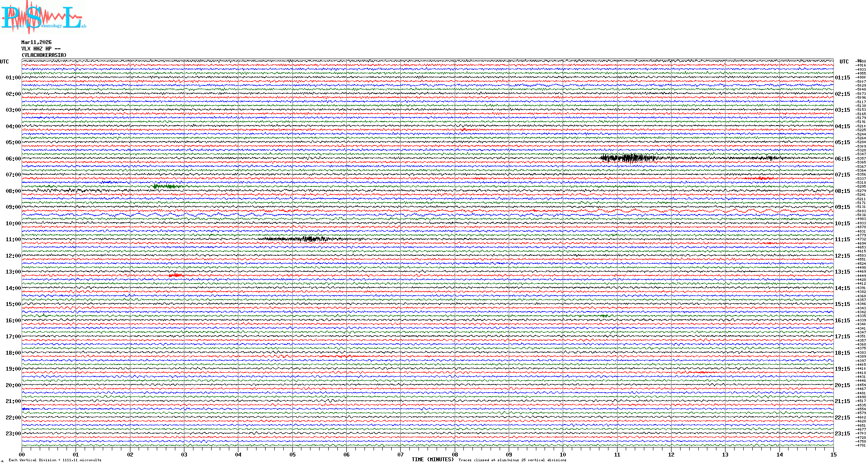Click minute 05 on the bottom axis
Image resolution: width=868 pixels, height=466 pixels.
(292, 454)
